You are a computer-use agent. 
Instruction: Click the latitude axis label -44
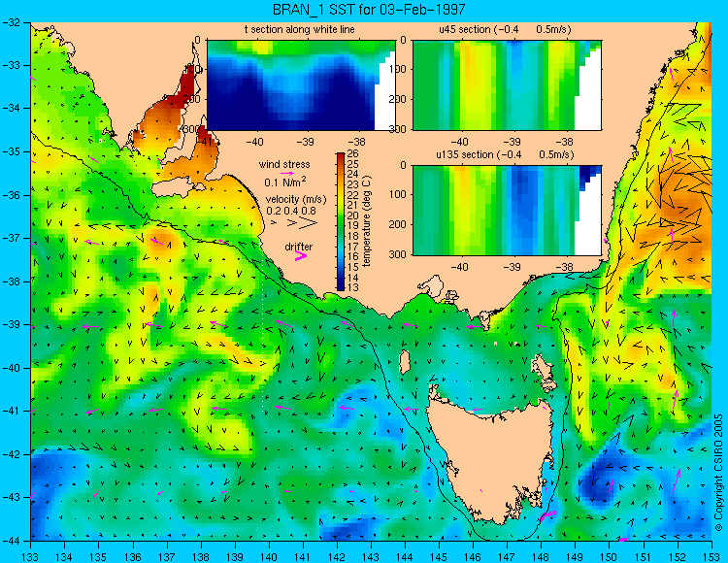tap(11, 541)
